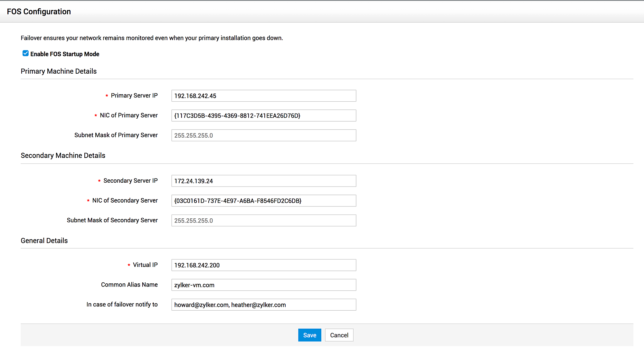Focus the NIC of Secondary Server field
644x347 pixels.
[x=264, y=201]
